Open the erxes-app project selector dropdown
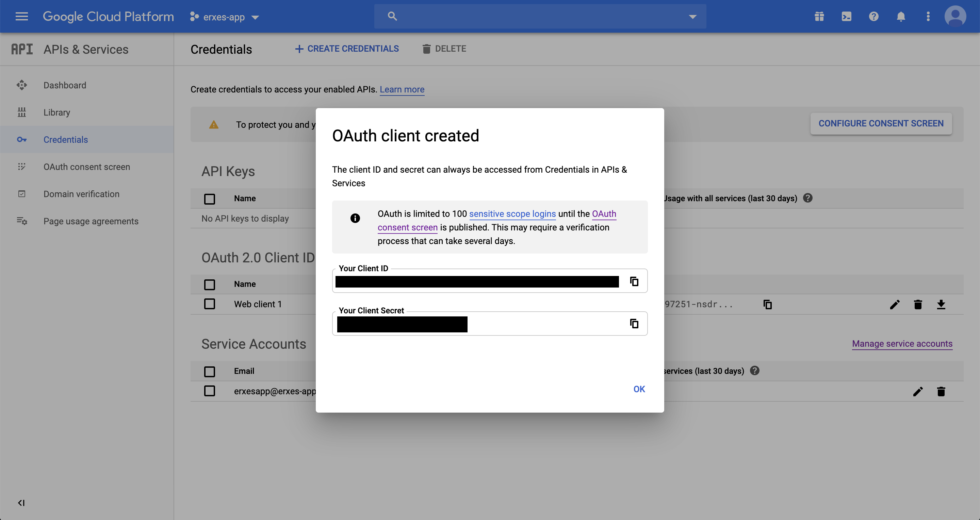 click(225, 17)
